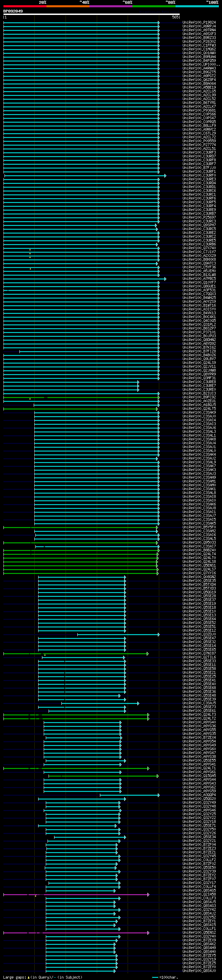The height and width of the screenshot is (980, 222).
Task: Click purple alignment bar of UniRef100_Q2IA98
Action: (76, 894)
